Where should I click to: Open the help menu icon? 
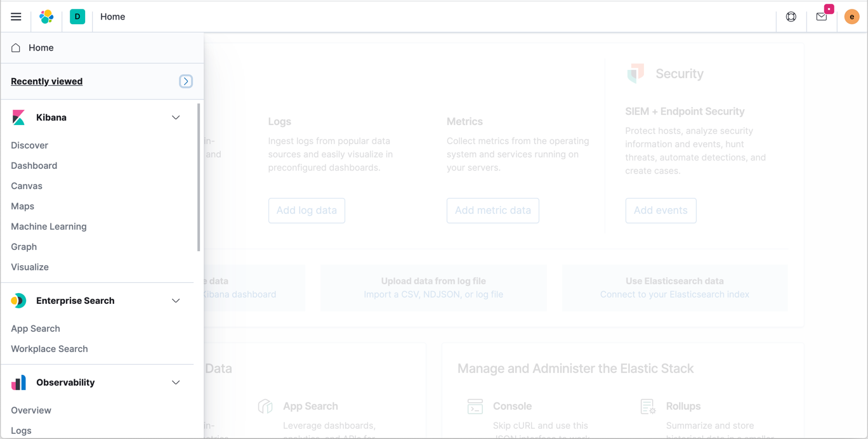(791, 16)
